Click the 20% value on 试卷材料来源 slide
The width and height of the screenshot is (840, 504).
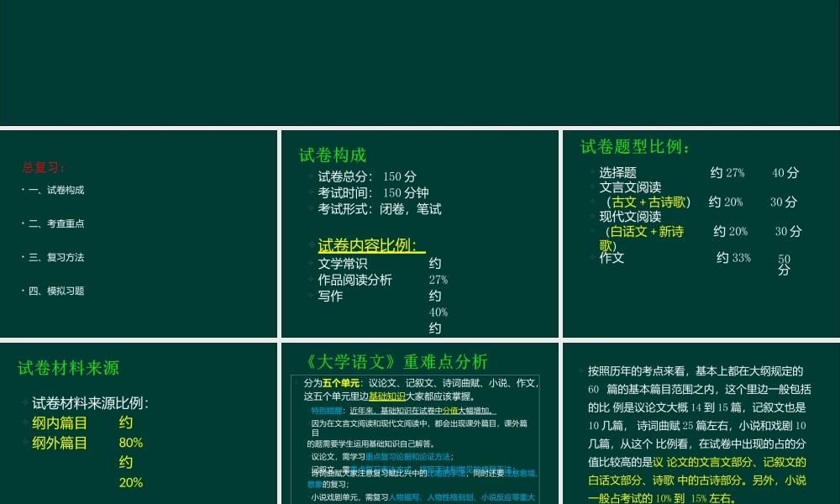[x=131, y=482]
